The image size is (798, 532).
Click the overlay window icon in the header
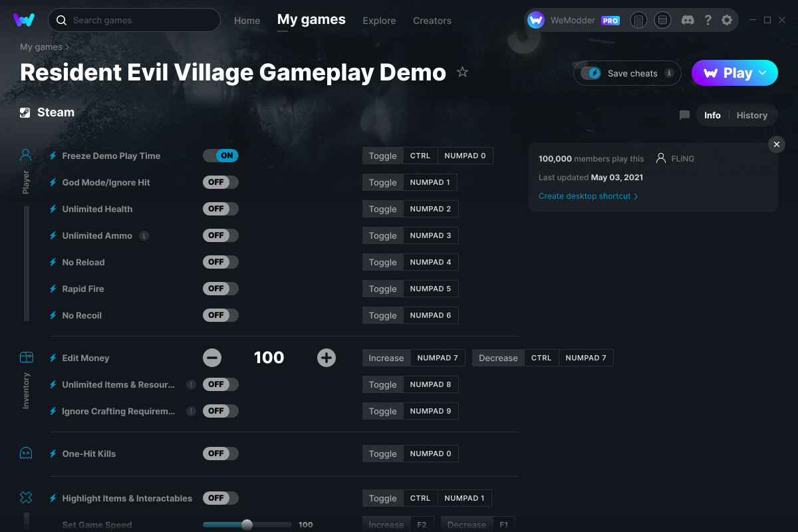662,20
